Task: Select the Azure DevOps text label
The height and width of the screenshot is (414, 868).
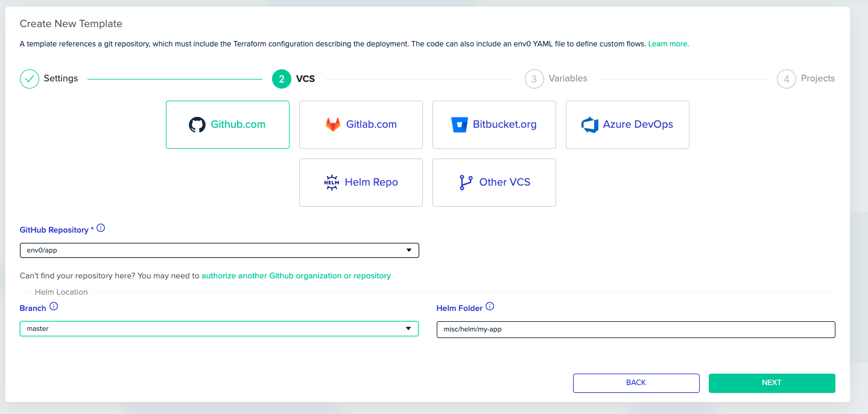Action: [x=638, y=125]
